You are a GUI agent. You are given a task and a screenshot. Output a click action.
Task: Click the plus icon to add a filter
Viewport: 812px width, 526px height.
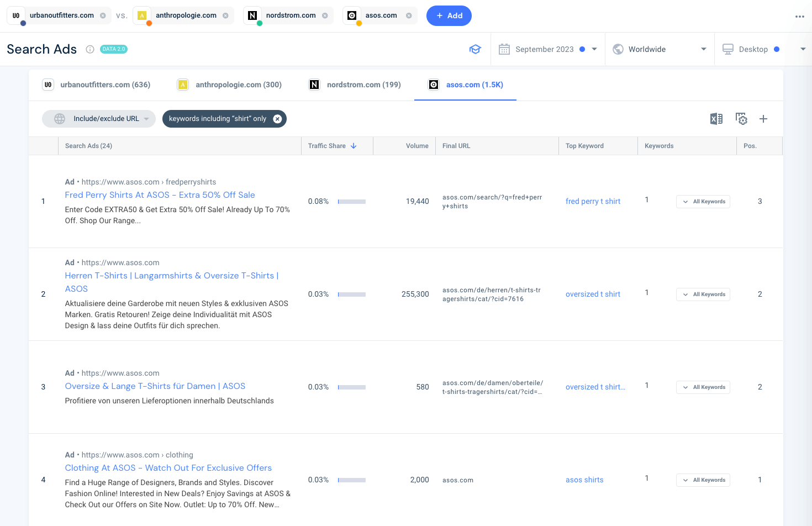coord(763,118)
